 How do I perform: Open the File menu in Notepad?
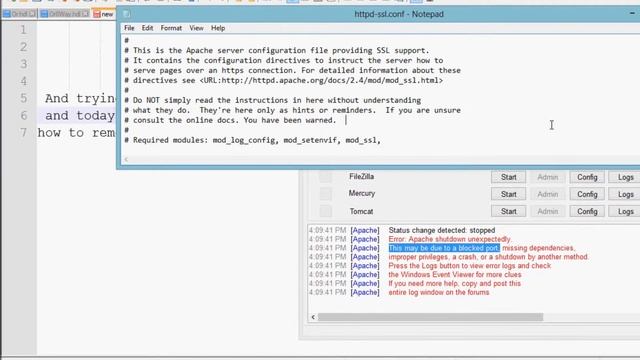click(129, 28)
